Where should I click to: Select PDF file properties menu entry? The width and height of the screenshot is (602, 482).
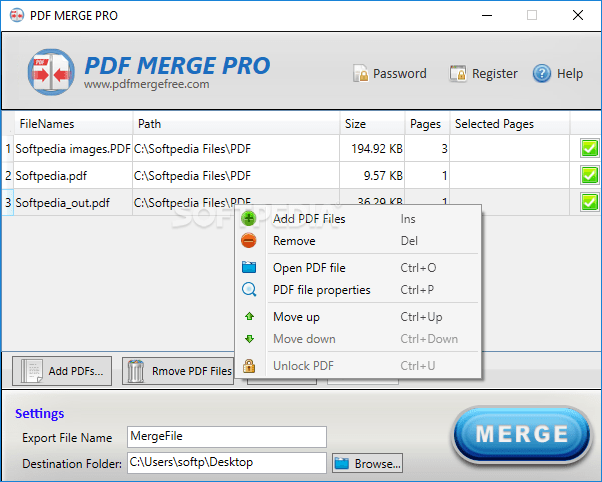pos(358,290)
